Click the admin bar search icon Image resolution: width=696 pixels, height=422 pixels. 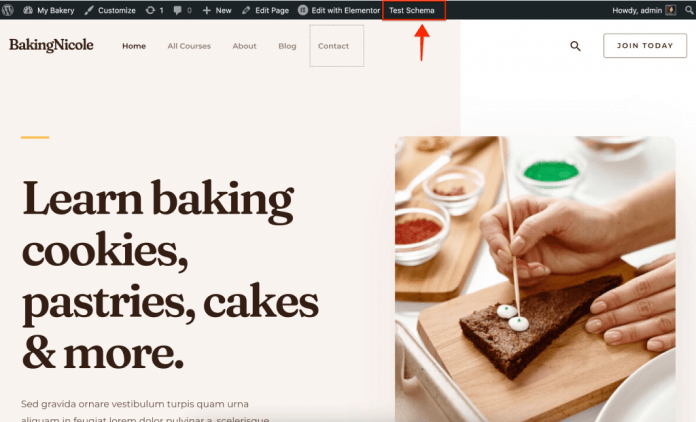[689, 10]
